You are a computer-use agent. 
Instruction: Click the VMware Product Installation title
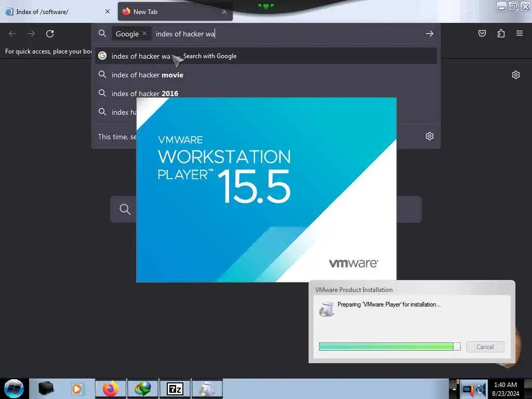pos(354,290)
